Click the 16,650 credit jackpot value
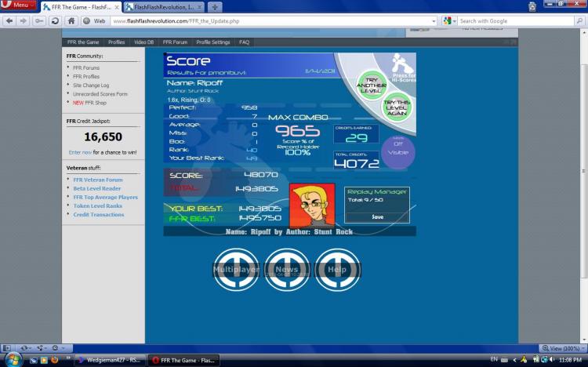 pos(103,136)
